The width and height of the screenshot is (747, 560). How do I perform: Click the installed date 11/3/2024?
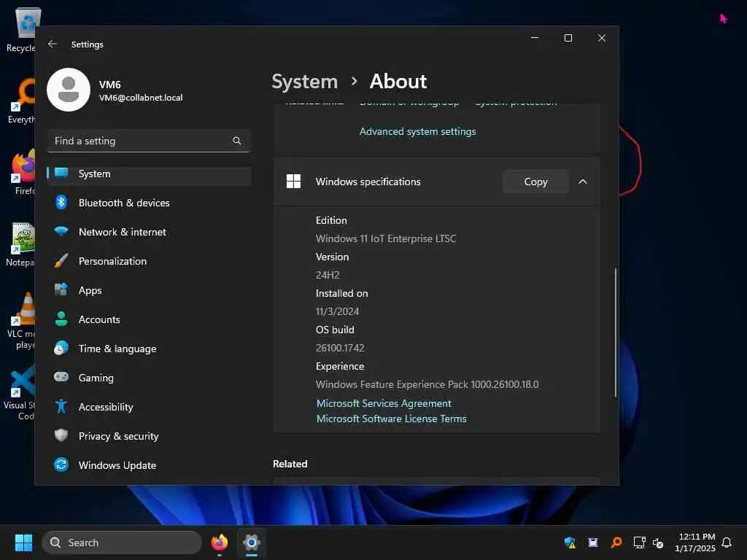click(337, 311)
